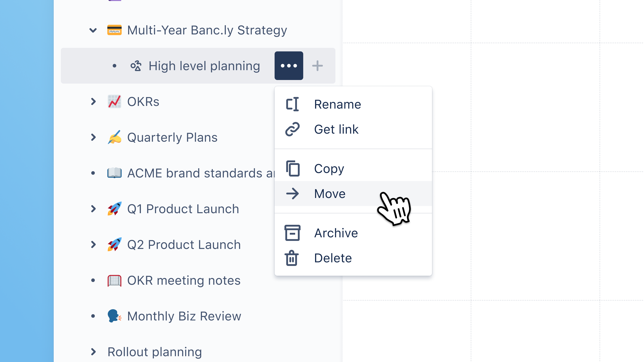644x362 pixels.
Task: Click the Delete trash can icon
Action: coord(292,258)
